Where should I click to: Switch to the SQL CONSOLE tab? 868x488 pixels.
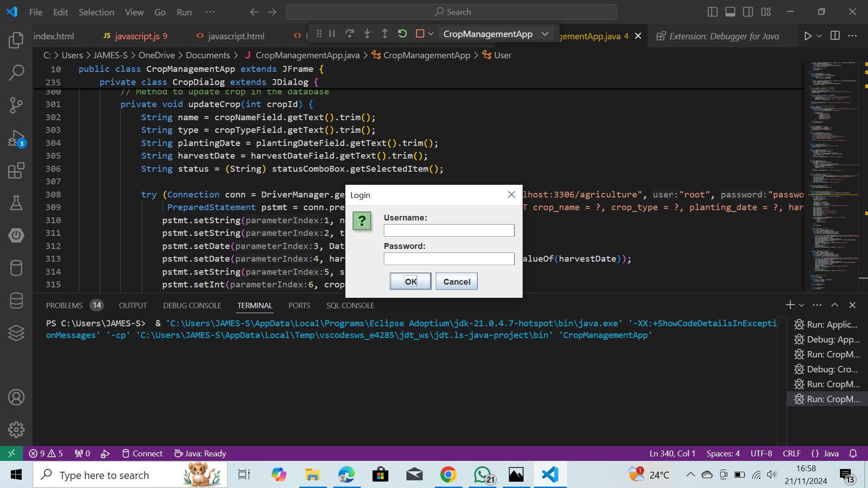tap(350, 305)
